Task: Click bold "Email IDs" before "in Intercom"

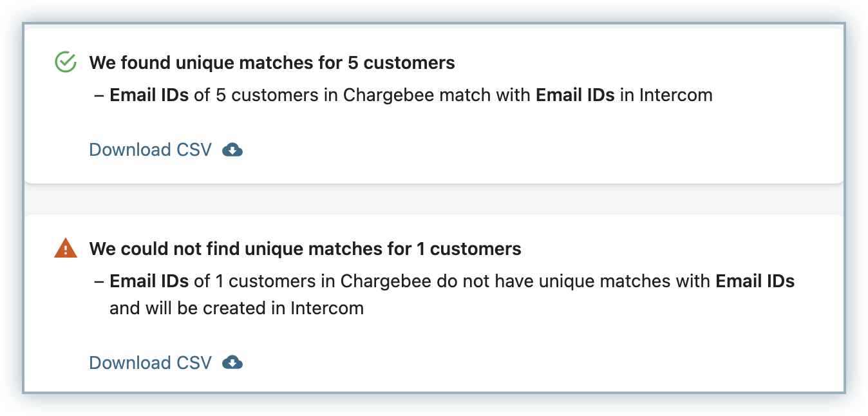Action: (x=575, y=95)
